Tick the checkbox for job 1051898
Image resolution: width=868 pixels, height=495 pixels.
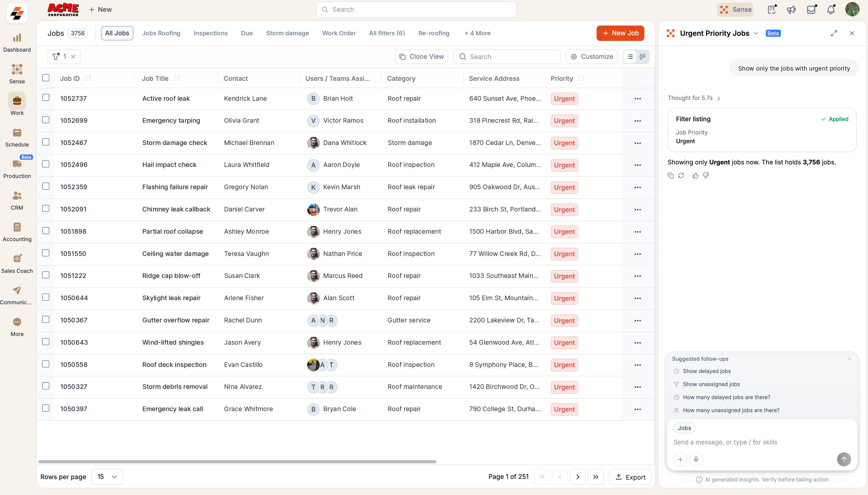click(46, 231)
